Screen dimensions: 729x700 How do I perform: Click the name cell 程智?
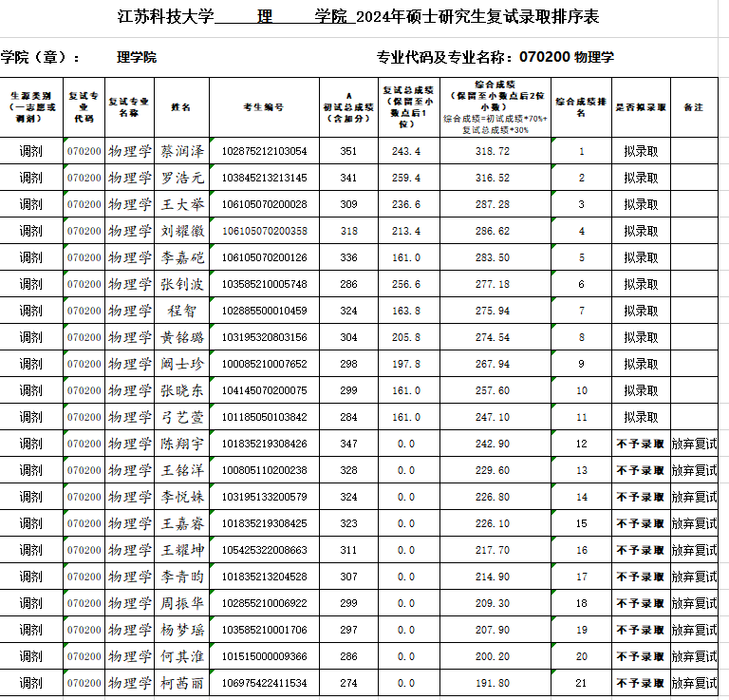tap(181, 311)
